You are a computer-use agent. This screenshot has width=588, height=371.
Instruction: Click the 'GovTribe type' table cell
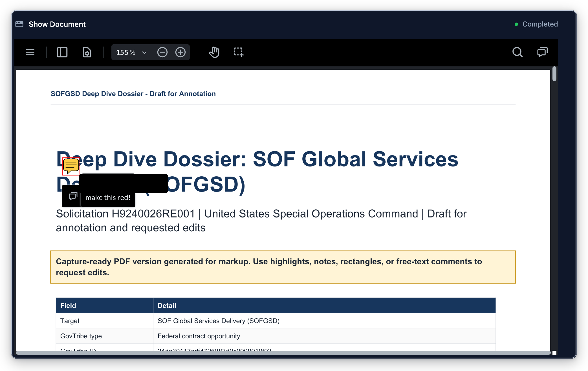click(x=104, y=336)
